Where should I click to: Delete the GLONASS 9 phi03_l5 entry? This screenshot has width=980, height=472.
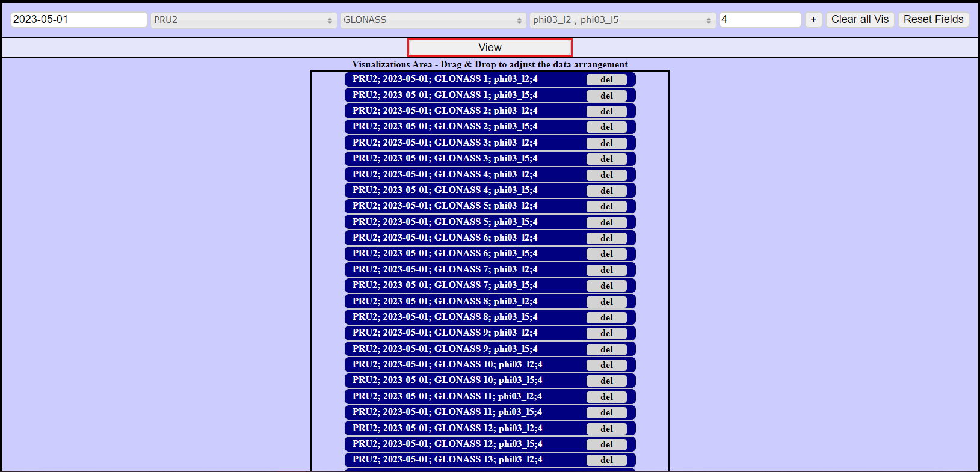pos(606,349)
